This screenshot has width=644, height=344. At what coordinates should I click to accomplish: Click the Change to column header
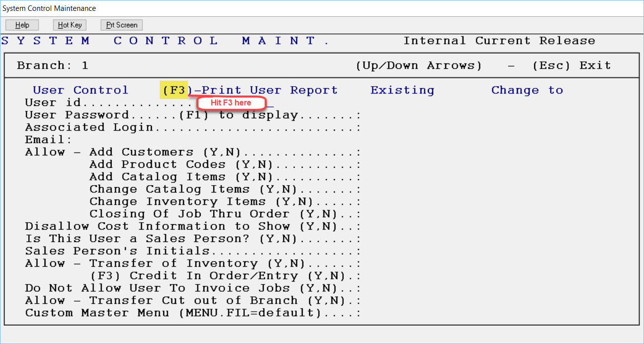527,90
